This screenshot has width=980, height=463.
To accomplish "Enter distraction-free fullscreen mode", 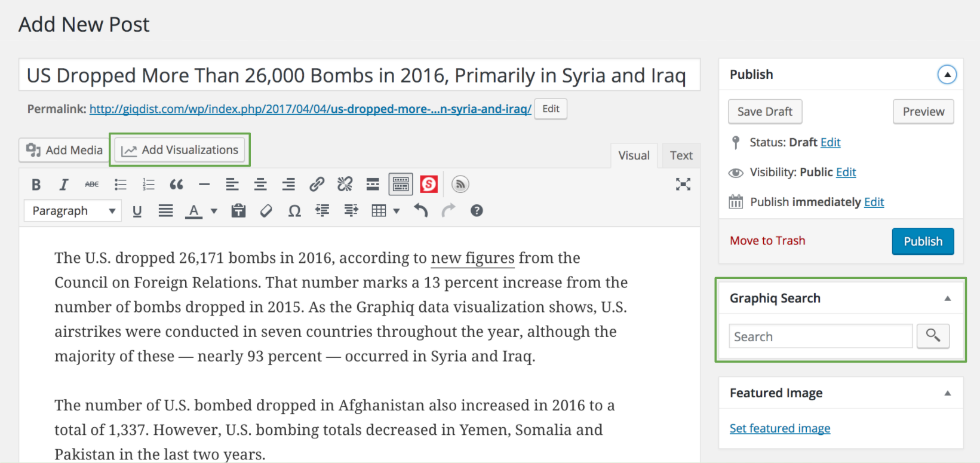I will point(683,184).
